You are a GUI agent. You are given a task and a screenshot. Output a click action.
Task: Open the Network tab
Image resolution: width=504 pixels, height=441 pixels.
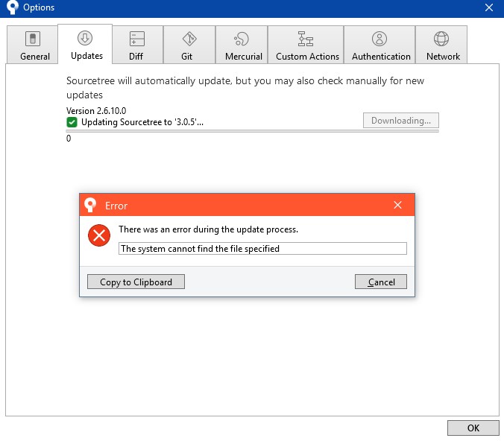coord(441,45)
